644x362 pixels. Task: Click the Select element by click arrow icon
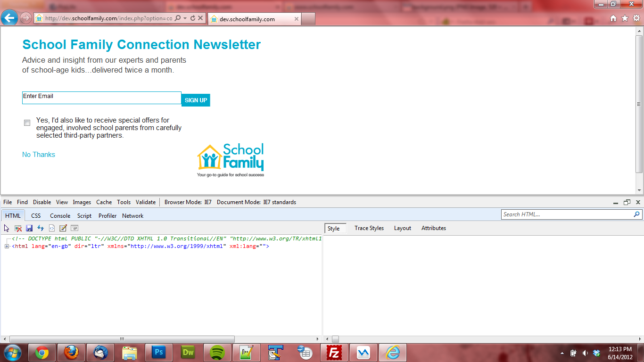[x=7, y=228]
